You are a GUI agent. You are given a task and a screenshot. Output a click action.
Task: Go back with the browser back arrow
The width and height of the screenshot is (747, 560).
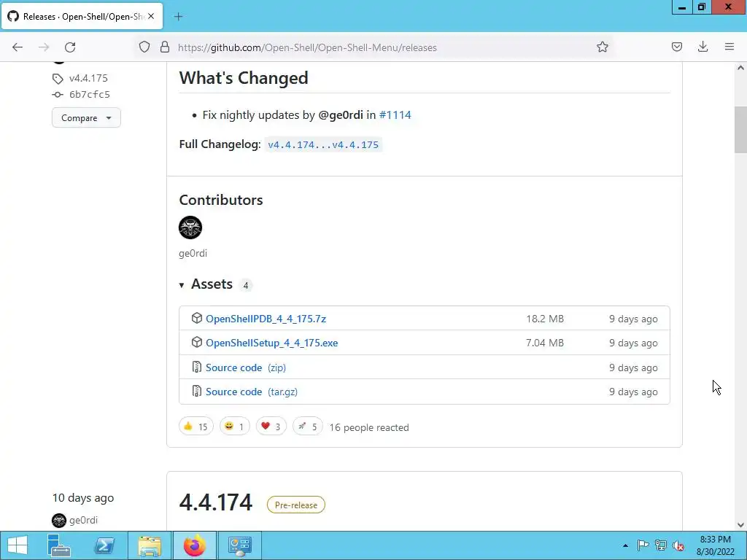coord(18,47)
